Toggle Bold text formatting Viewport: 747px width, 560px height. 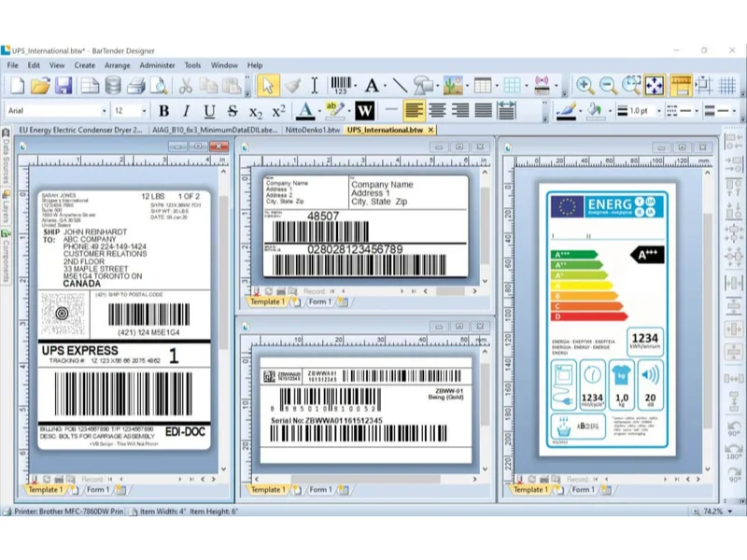point(164,111)
